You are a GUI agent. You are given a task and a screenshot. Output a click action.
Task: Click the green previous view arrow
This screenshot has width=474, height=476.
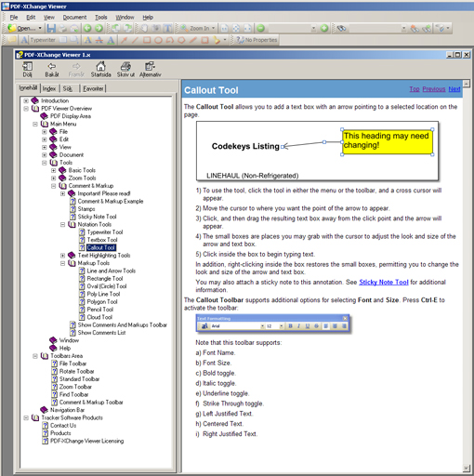(x=87, y=29)
